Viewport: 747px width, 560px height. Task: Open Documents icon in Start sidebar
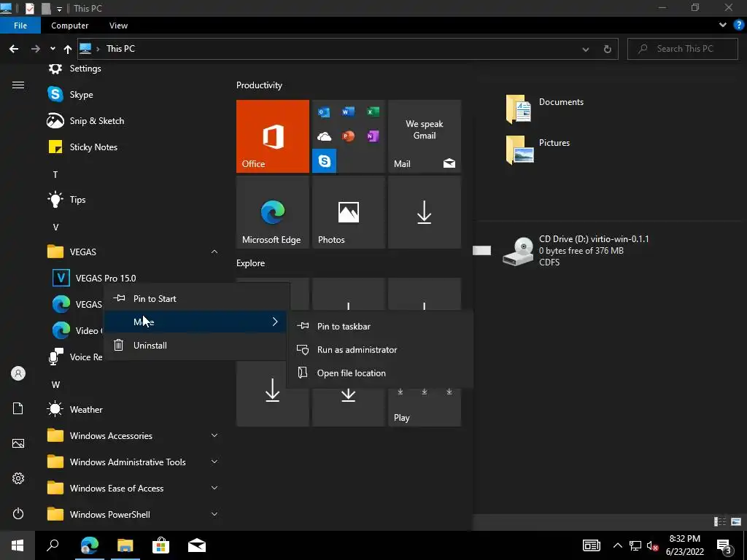pos(18,408)
